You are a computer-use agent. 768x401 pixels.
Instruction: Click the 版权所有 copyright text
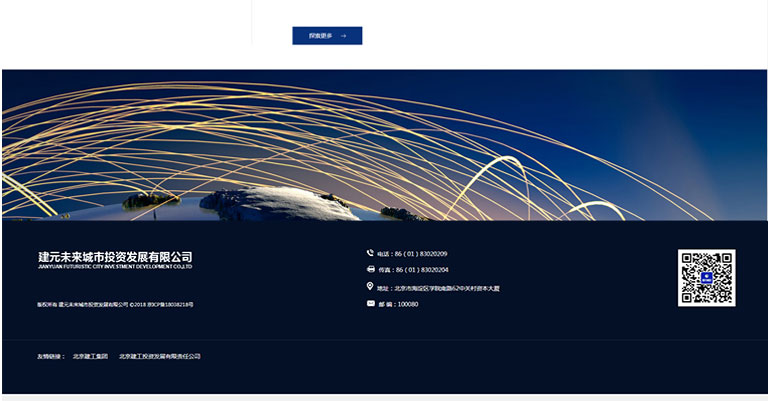tap(47, 304)
